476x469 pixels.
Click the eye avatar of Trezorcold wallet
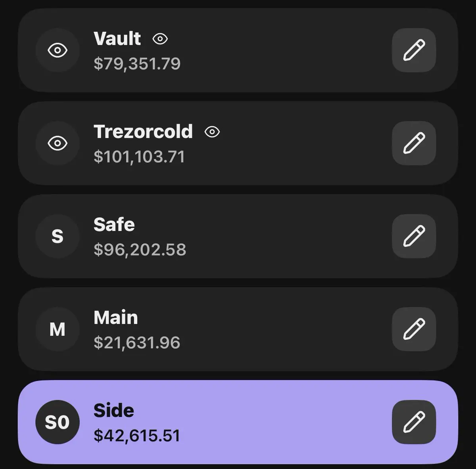[58, 143]
